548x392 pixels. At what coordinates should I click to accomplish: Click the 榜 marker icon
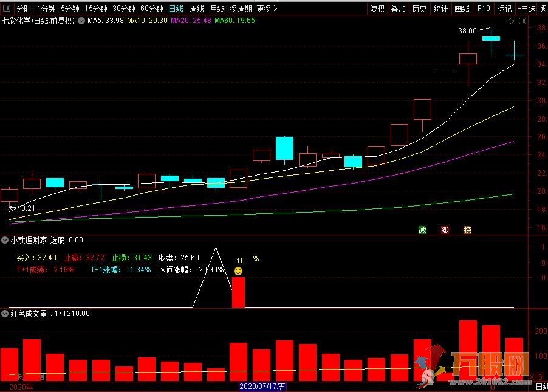pos(467,230)
